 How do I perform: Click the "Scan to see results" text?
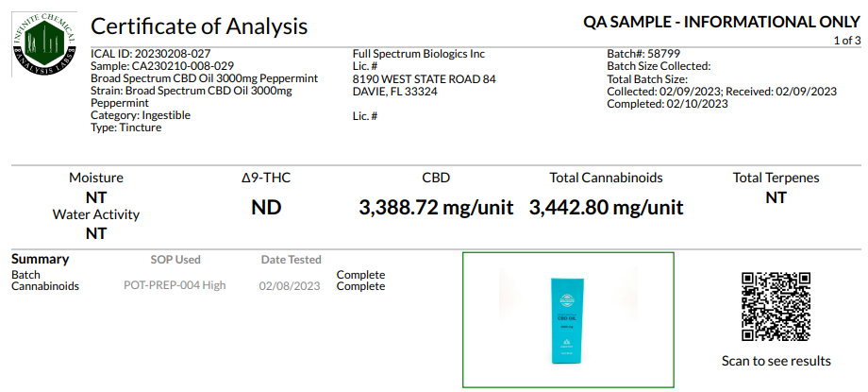click(x=776, y=361)
